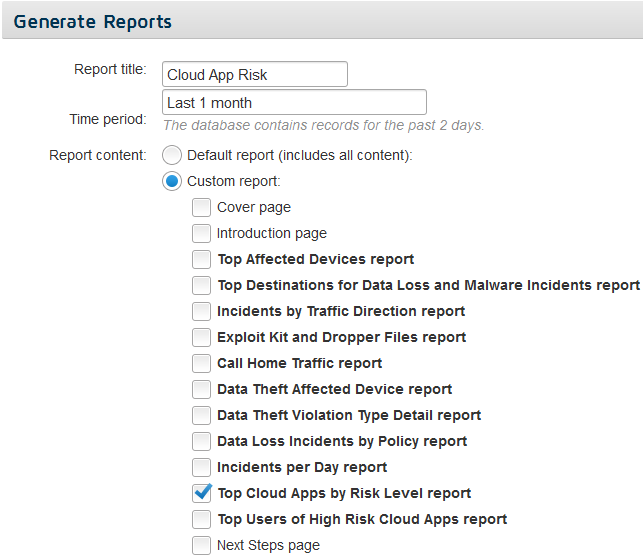
Task: Select Default report radio button
Action: (x=172, y=155)
